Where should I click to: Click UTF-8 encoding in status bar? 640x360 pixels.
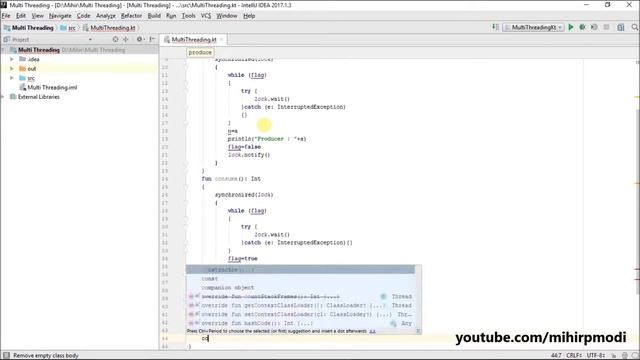point(596,356)
